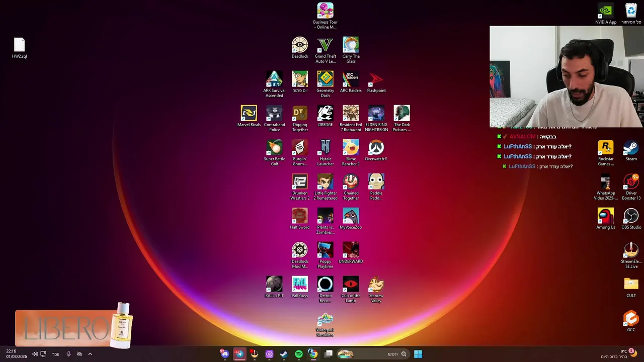The image size is (644, 362).
Task: Open Spotify from the taskbar
Action: click(x=299, y=354)
